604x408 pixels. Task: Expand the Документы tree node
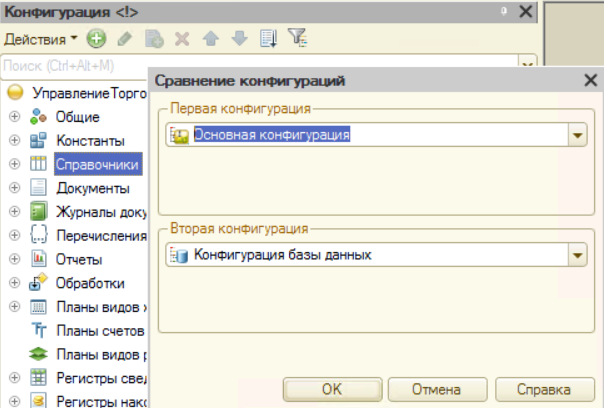point(14,188)
